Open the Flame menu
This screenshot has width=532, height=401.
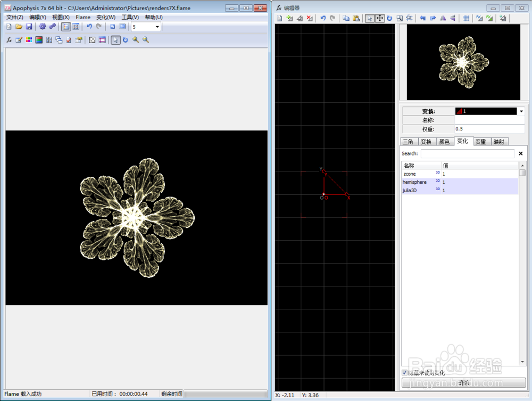pos(82,17)
